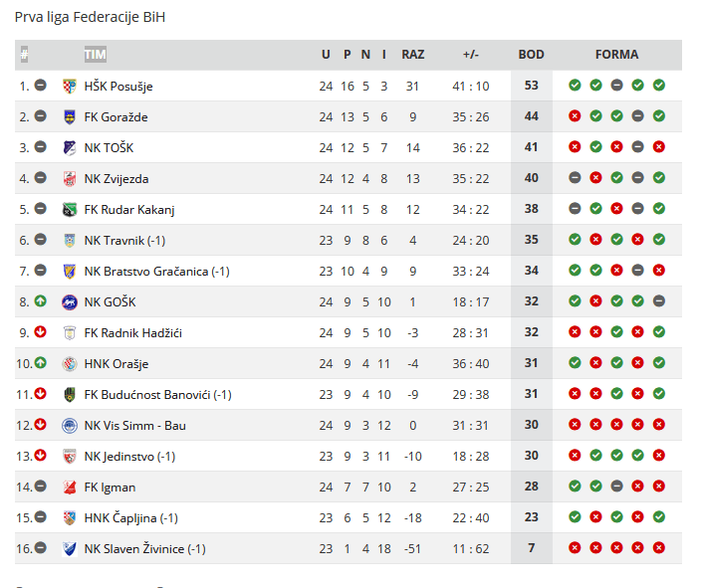The width and height of the screenshot is (702, 588).
Task: Click the NK GOŠK club crest
Action: (70, 302)
